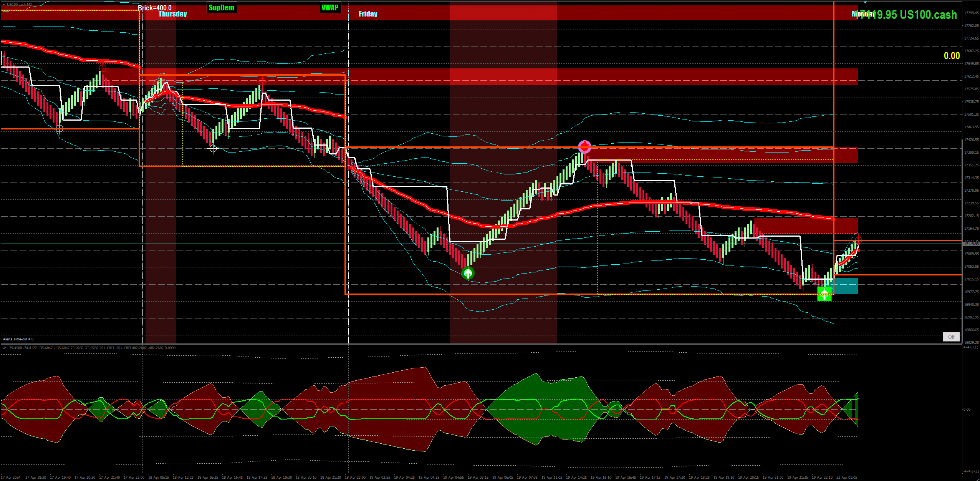Screen dimensions: 980x481
Task: Toggle the SupDem zones button
Action: coord(222,8)
